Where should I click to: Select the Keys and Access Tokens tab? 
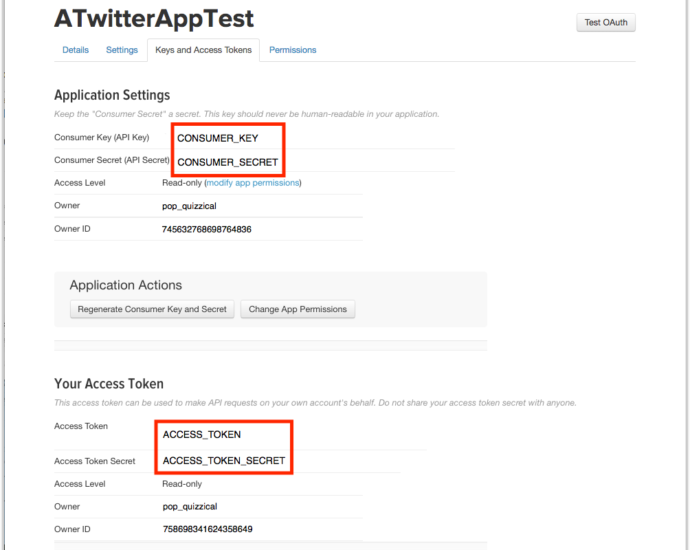pos(203,50)
